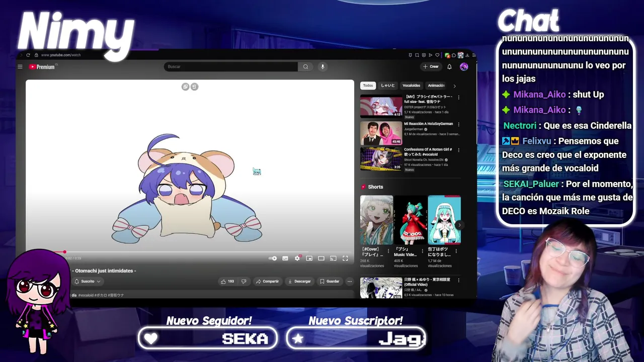Open Confessions Of A Rotten Girl thumbnail
Viewport: 644px width, 362px height.
coord(381,159)
